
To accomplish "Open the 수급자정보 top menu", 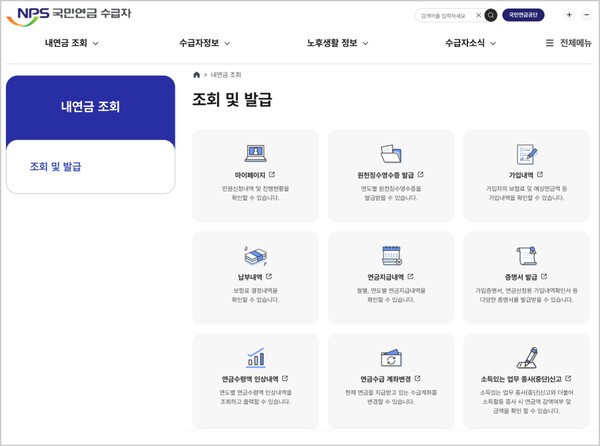I will tap(199, 43).
